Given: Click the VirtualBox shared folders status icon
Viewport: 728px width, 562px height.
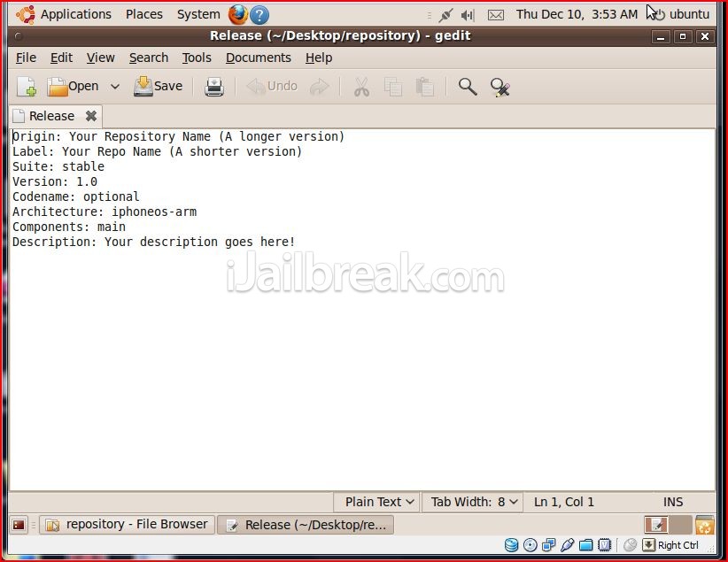Looking at the screenshot, I should 585,545.
